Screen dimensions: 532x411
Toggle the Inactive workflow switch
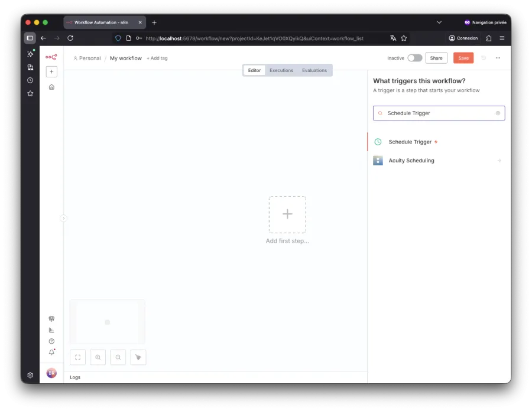414,58
